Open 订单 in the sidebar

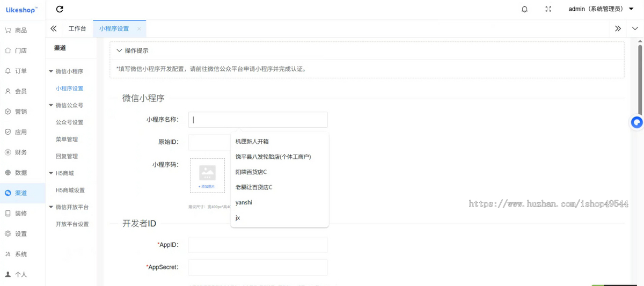pyautogui.click(x=23, y=71)
